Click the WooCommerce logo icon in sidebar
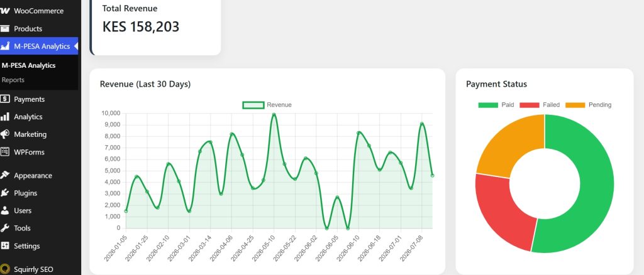This screenshot has width=644, height=275. (x=4, y=11)
